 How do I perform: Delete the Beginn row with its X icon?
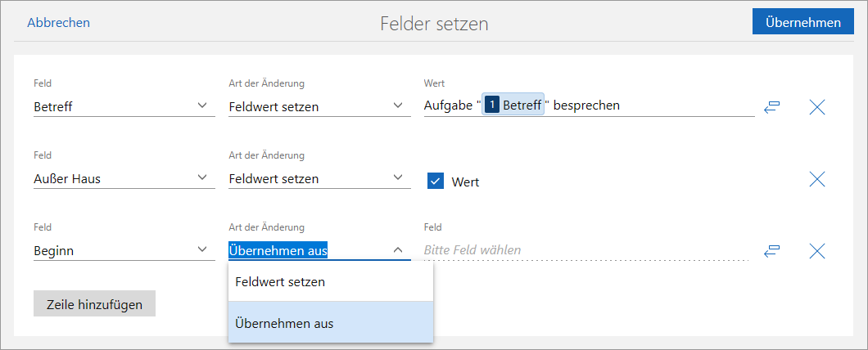tap(816, 251)
